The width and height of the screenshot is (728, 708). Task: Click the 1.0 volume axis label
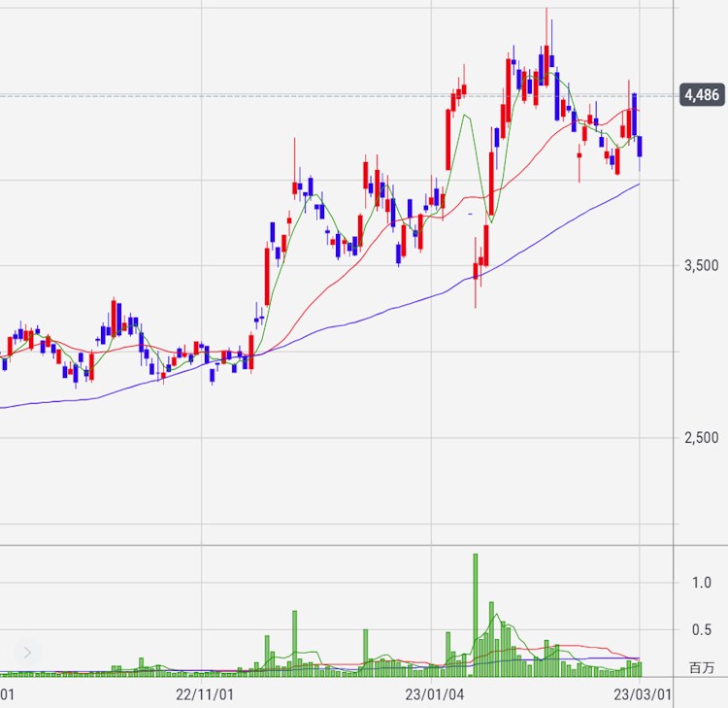[x=702, y=583]
